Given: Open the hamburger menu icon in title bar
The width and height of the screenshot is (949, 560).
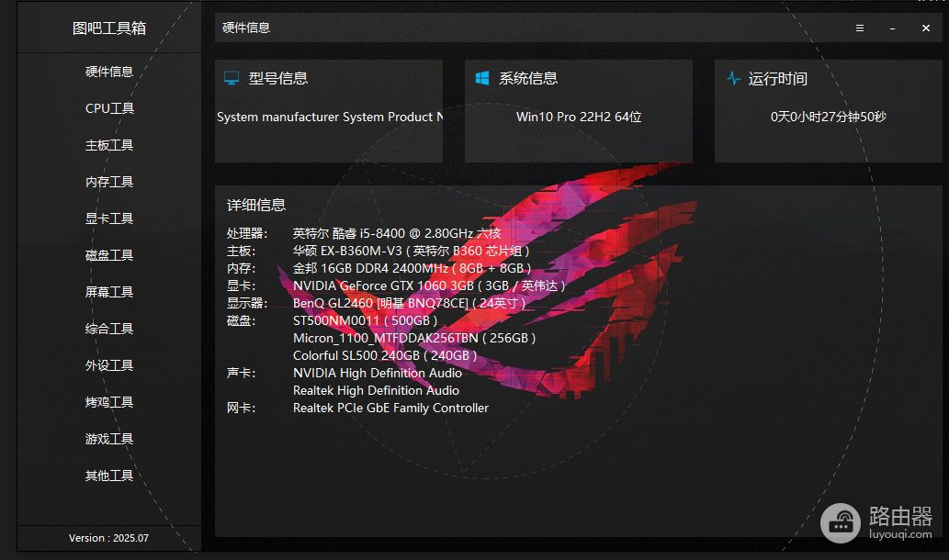Looking at the screenshot, I should (x=859, y=28).
